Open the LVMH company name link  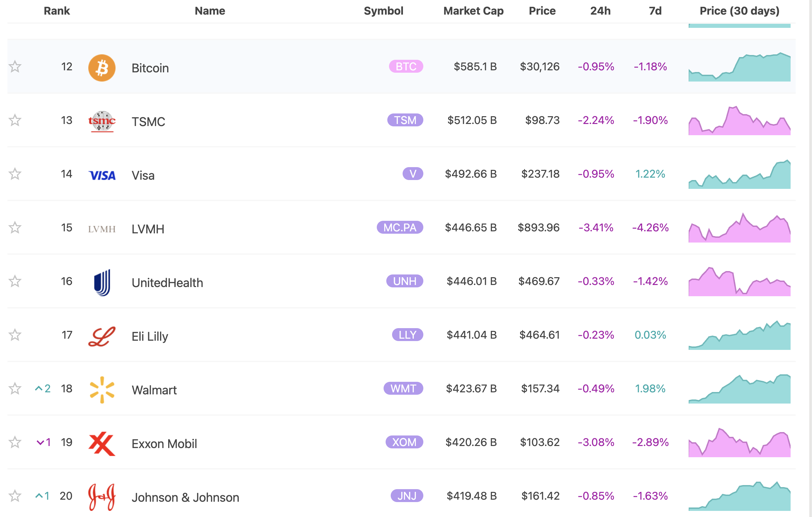[x=148, y=229]
